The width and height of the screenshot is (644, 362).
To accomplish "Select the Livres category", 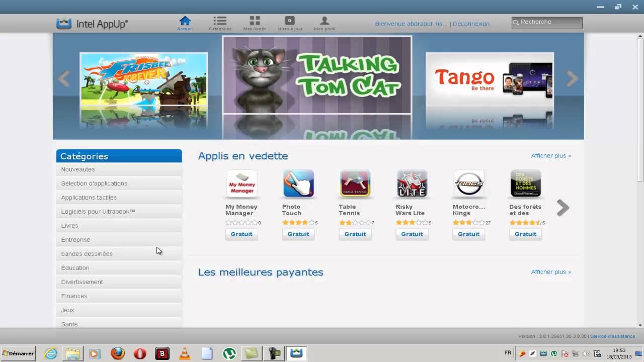I will click(x=119, y=226).
